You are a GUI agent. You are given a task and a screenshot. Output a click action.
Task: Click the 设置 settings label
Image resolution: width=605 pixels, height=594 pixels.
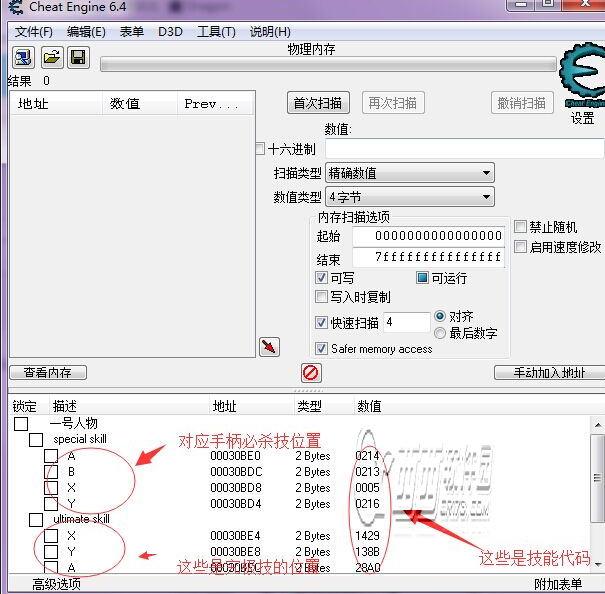coord(582,118)
